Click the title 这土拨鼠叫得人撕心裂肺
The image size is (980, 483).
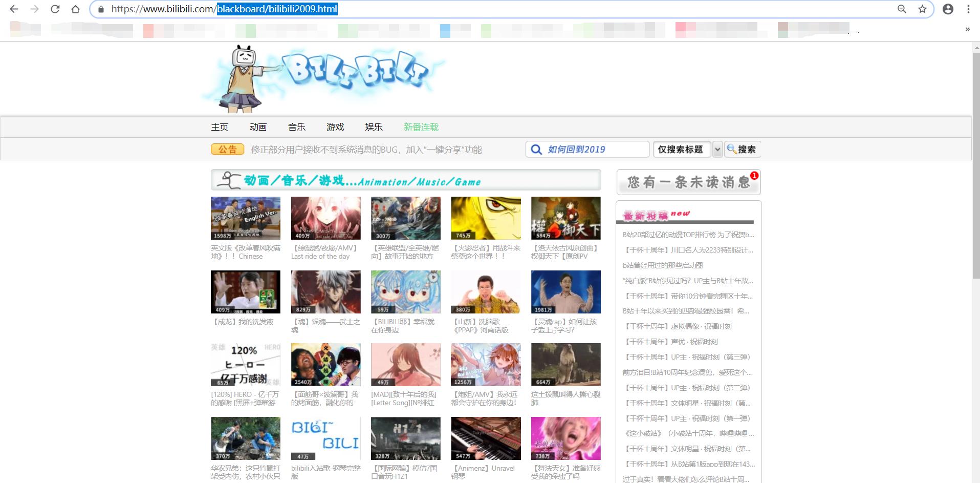pyautogui.click(x=566, y=398)
